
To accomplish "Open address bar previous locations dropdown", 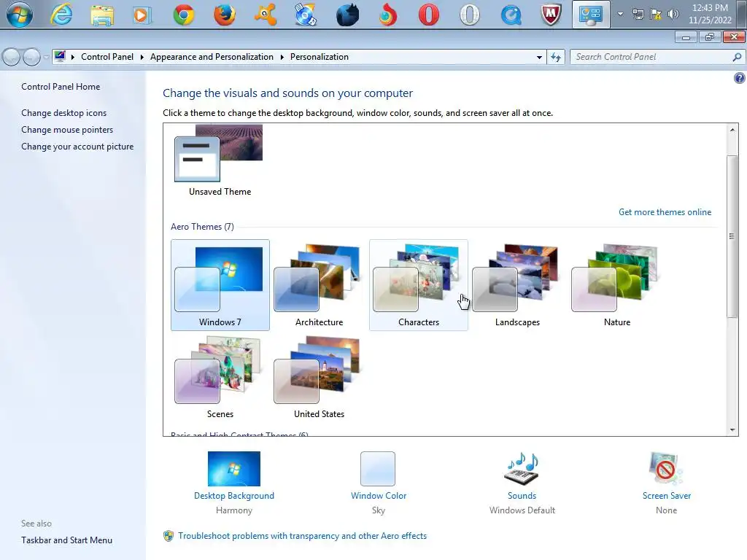I will [539, 57].
